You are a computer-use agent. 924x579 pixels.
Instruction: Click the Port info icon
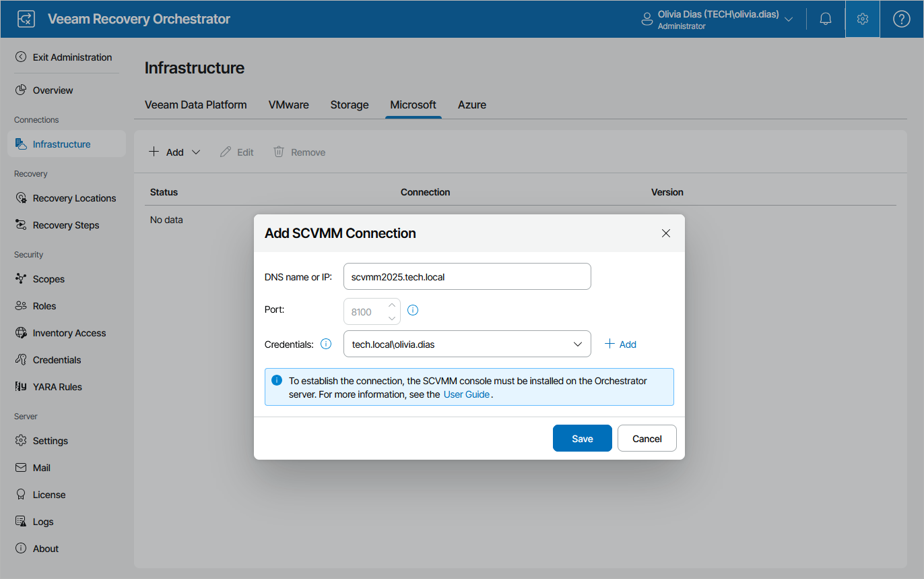pos(414,311)
